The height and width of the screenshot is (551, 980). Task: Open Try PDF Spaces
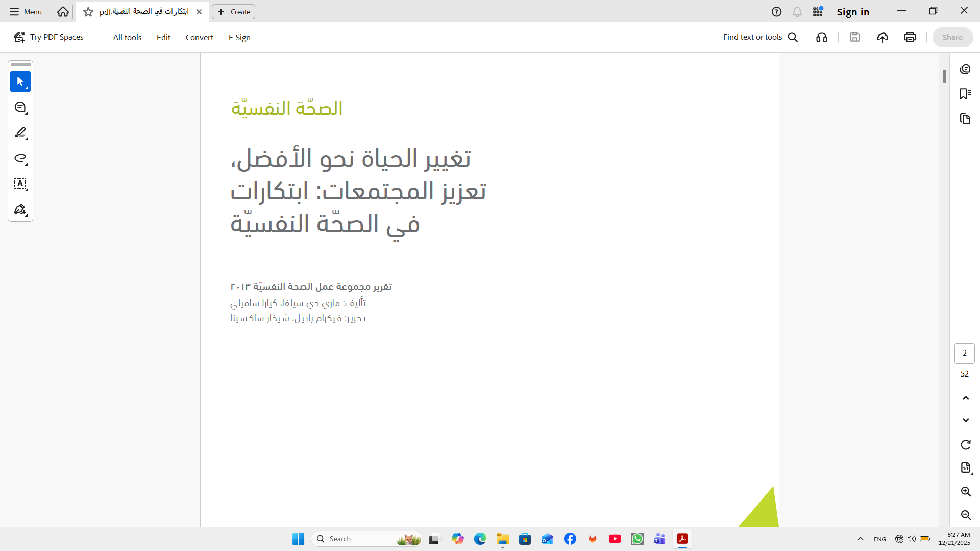(x=48, y=37)
